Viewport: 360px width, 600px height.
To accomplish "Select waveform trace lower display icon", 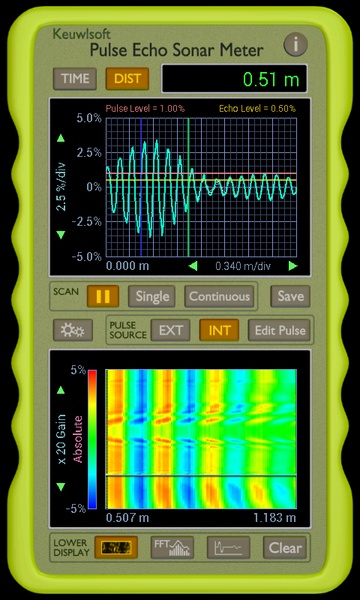I will point(228,548).
